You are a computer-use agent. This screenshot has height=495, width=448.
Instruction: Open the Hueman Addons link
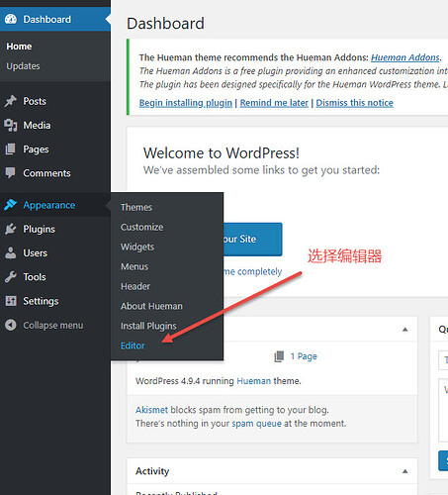coord(405,57)
